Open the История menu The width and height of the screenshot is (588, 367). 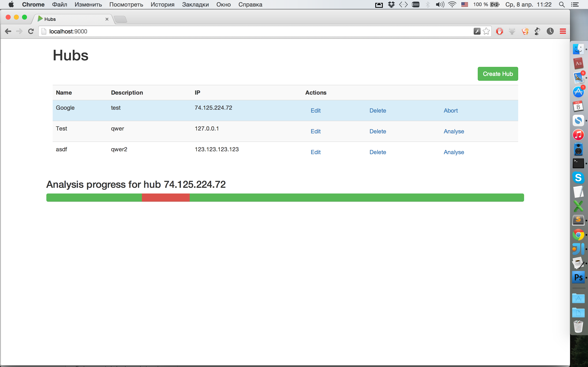click(x=162, y=5)
